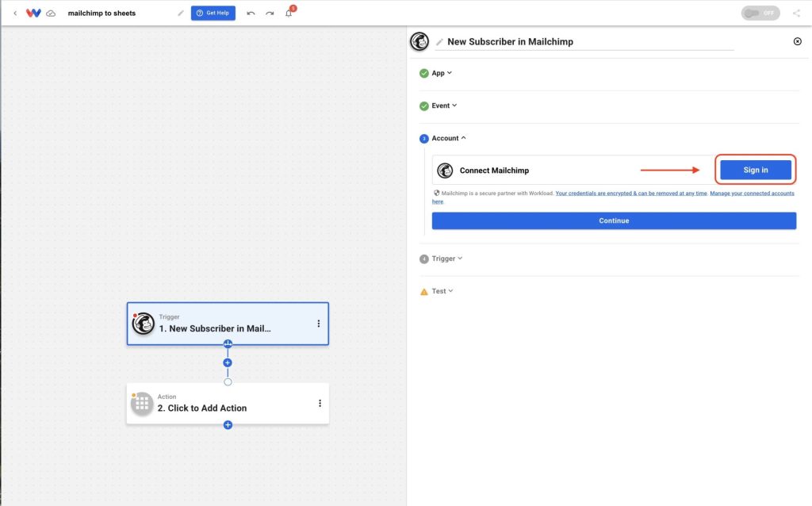
Task: Open the credentials are encrypted link
Action: (630, 194)
